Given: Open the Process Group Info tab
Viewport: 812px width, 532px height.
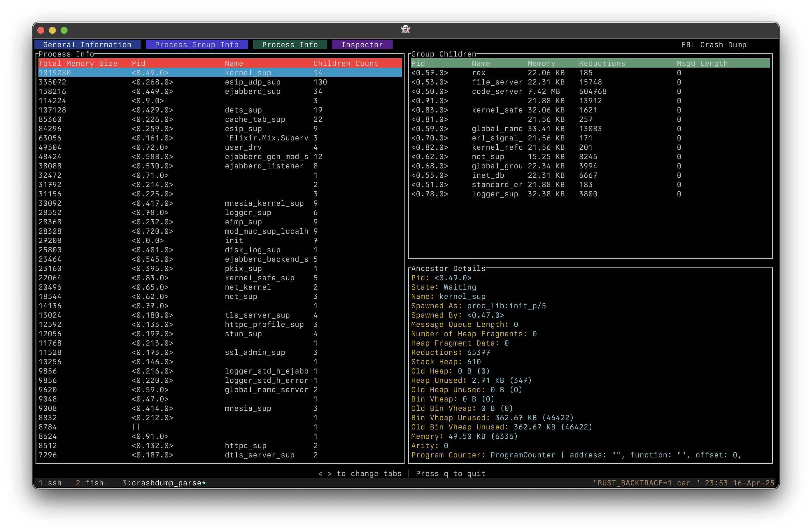Looking at the screenshot, I should (197, 45).
